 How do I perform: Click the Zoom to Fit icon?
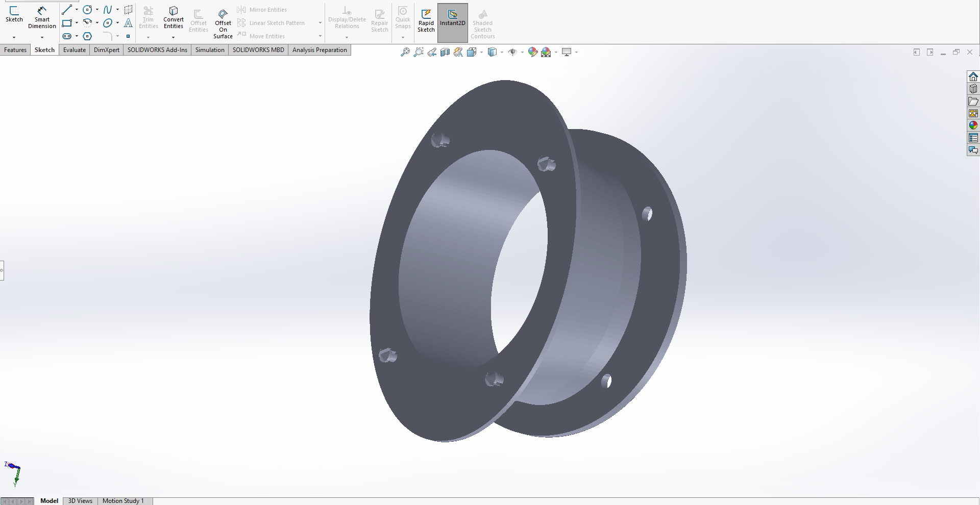tap(405, 52)
